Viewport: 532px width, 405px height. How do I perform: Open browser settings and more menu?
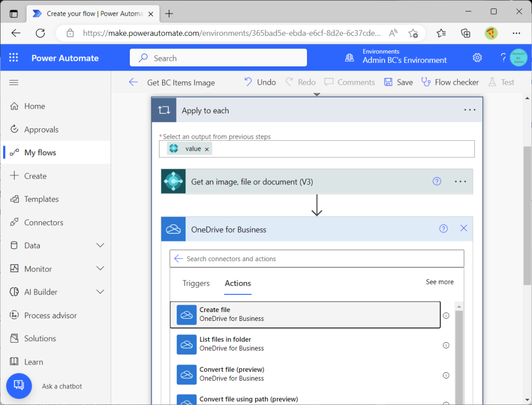(516, 33)
